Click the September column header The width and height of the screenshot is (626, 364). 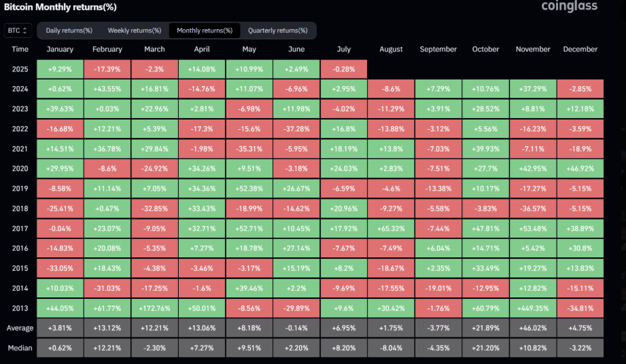point(438,49)
